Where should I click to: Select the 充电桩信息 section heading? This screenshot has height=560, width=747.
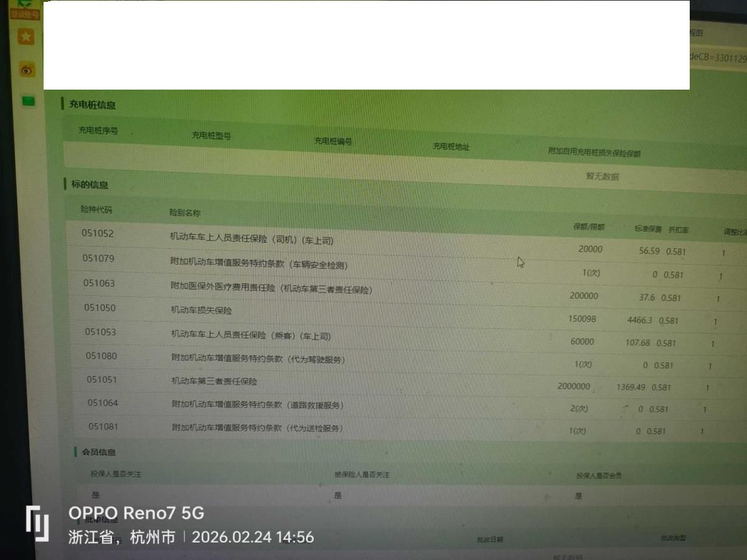(x=92, y=105)
